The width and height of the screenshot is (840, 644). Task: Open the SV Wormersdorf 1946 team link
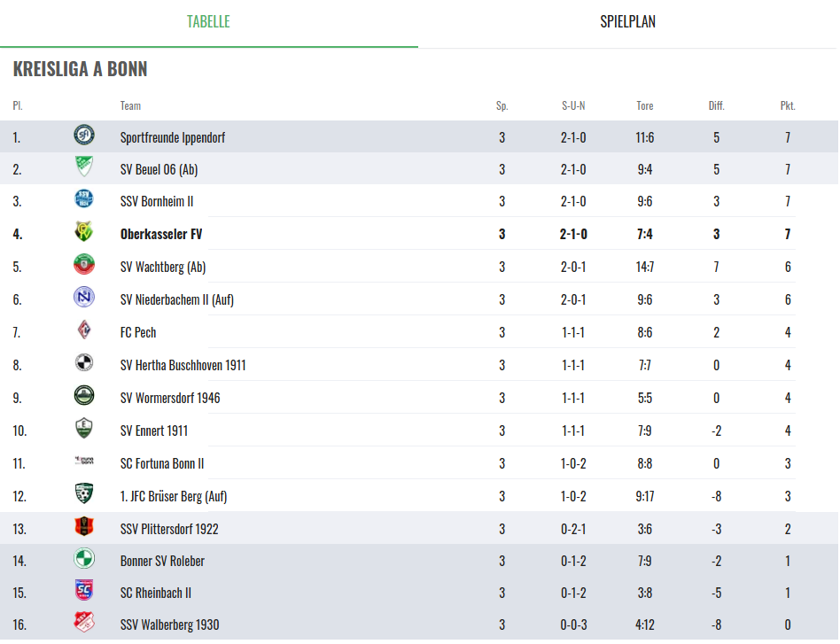pos(170,398)
